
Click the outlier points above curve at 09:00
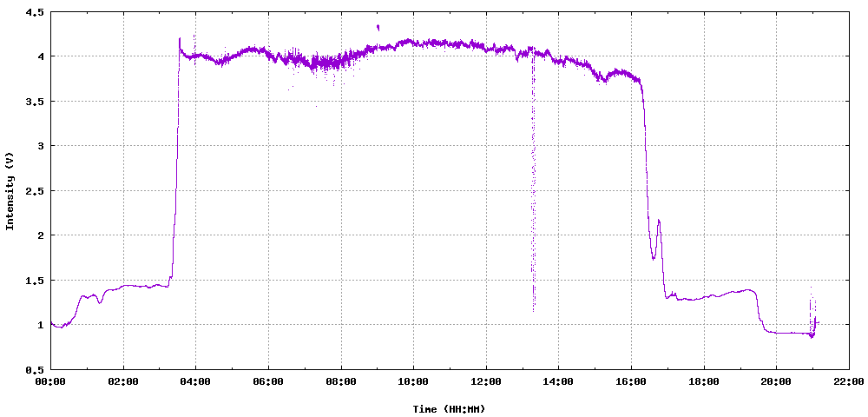[x=378, y=27]
